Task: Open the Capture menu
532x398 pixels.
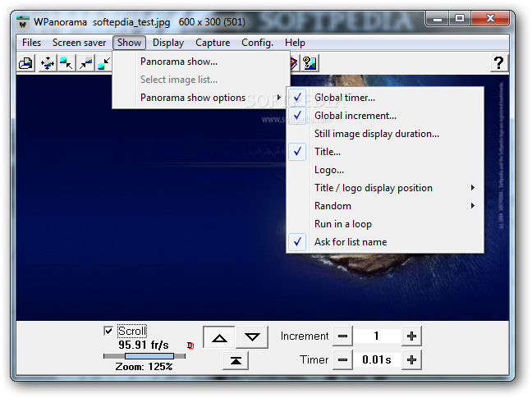Action: click(x=213, y=43)
